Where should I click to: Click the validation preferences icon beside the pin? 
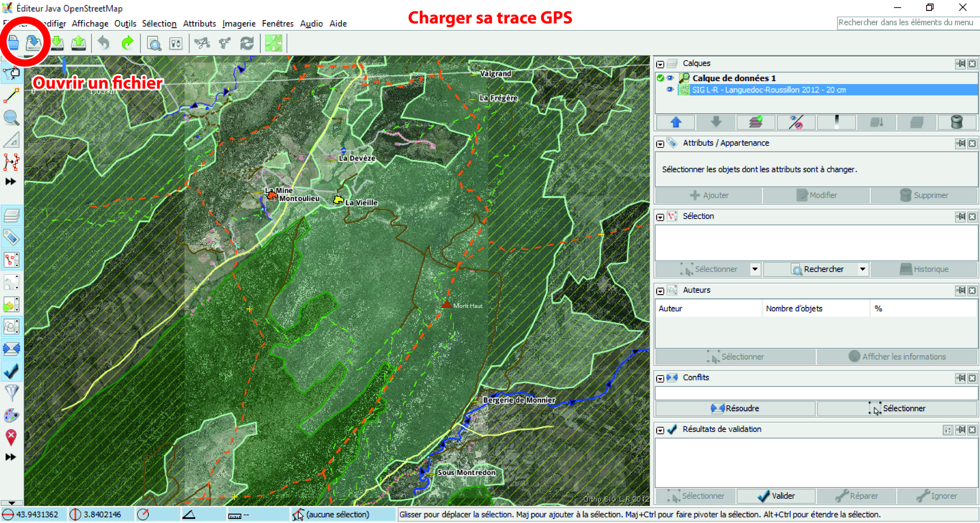pos(947,430)
